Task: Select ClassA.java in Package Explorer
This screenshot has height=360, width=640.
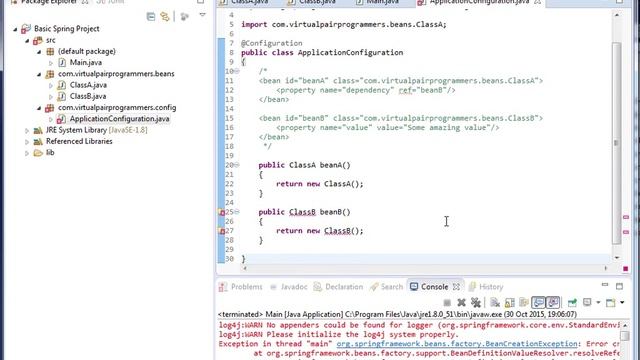Action: pos(88,85)
